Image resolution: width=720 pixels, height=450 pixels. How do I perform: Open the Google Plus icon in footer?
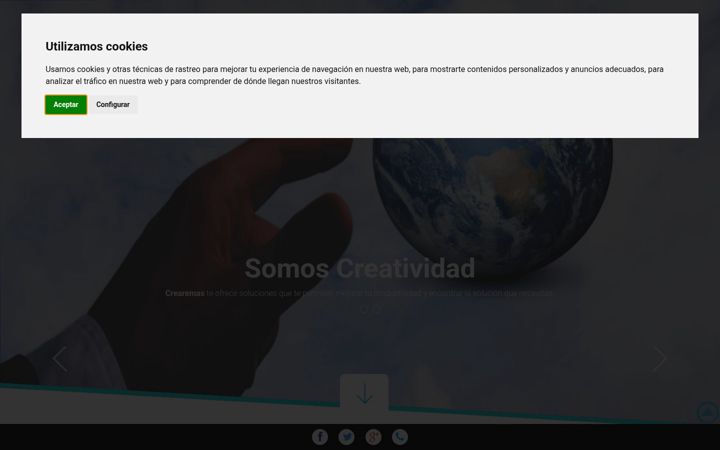point(373,437)
